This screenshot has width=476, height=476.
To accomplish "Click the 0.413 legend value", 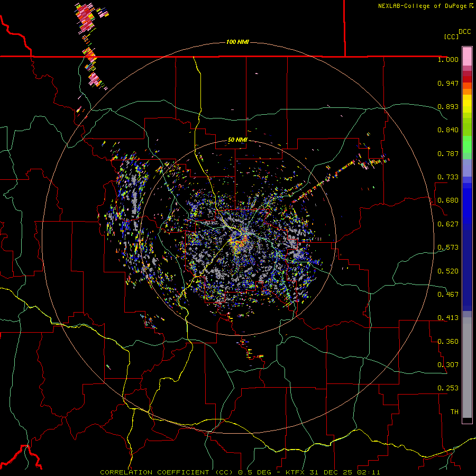I will pyautogui.click(x=448, y=318).
